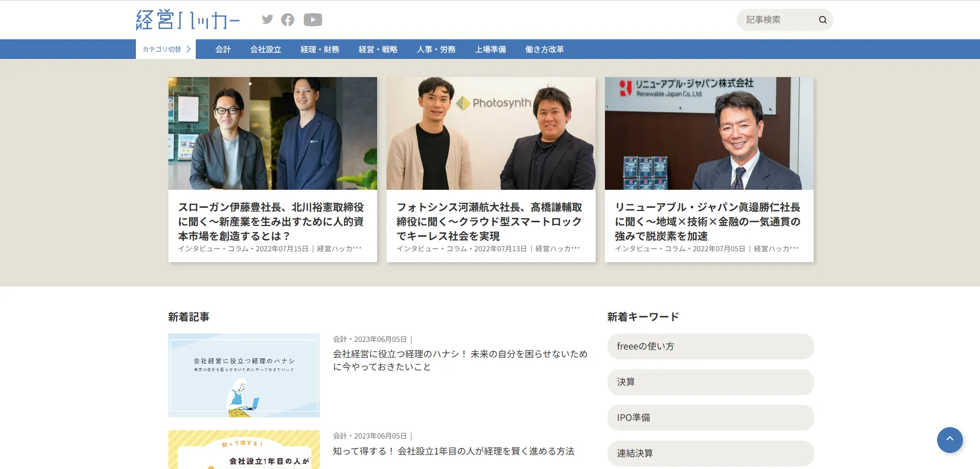Open article 会社経営に役立つ経理のハナシ title link
The height and width of the screenshot is (469, 980).
[x=460, y=360]
